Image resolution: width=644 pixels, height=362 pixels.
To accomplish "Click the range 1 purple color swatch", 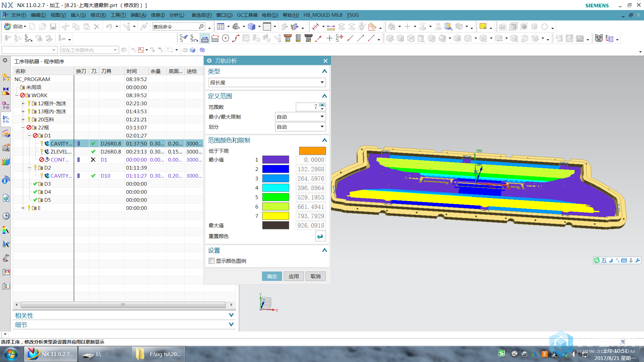I will coord(276,160).
